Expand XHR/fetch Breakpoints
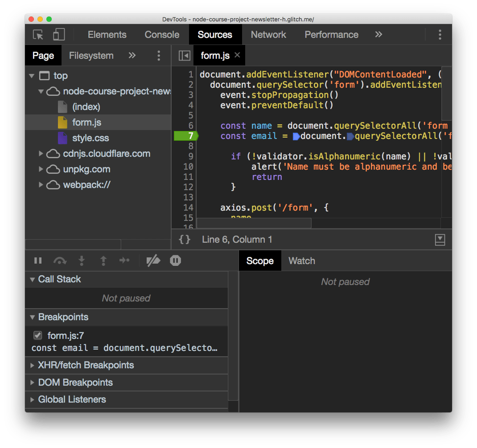477x448 pixels. (x=32, y=365)
